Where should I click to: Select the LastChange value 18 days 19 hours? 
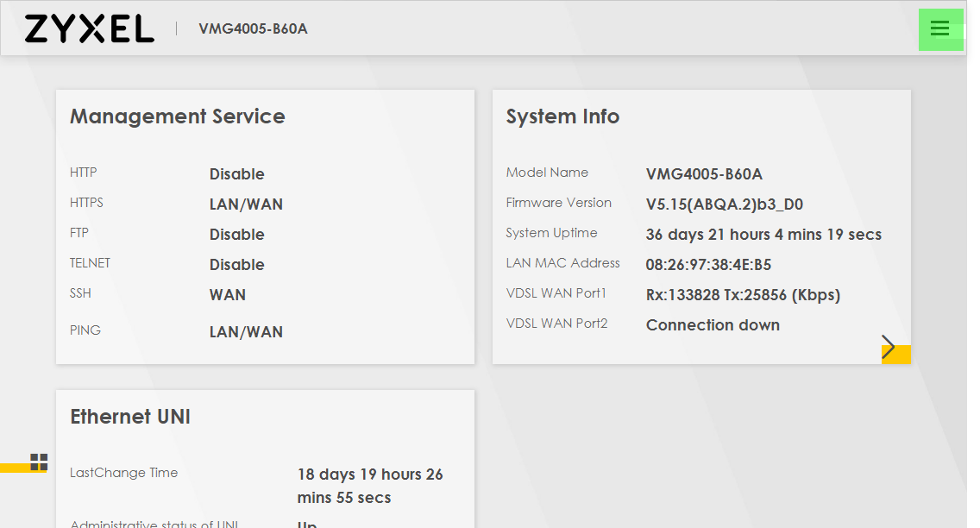point(370,486)
